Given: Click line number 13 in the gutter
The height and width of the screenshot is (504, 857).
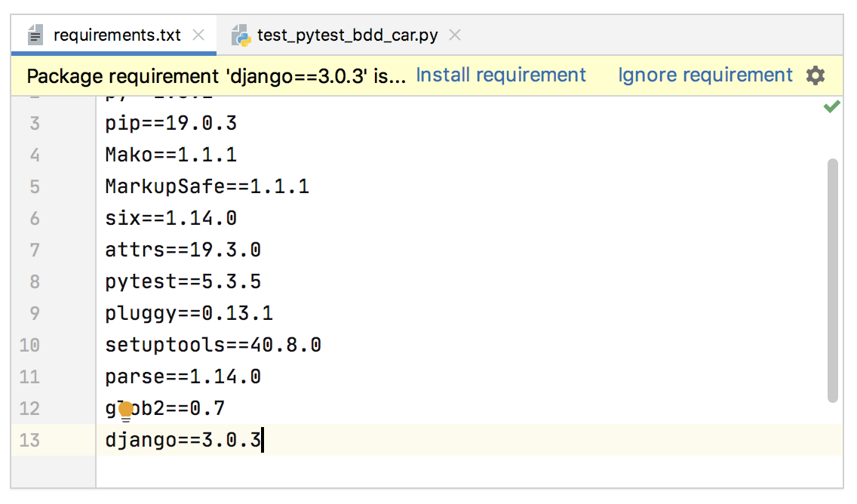Looking at the screenshot, I should (29, 441).
